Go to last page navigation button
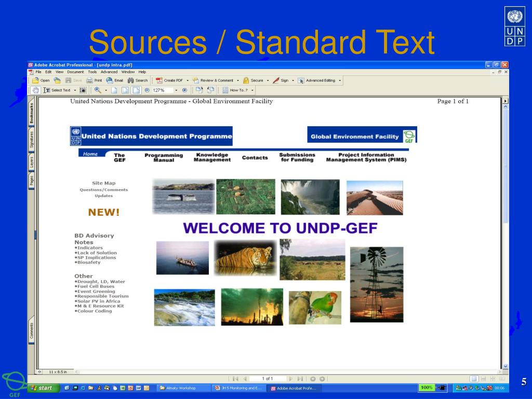 pos(300,379)
